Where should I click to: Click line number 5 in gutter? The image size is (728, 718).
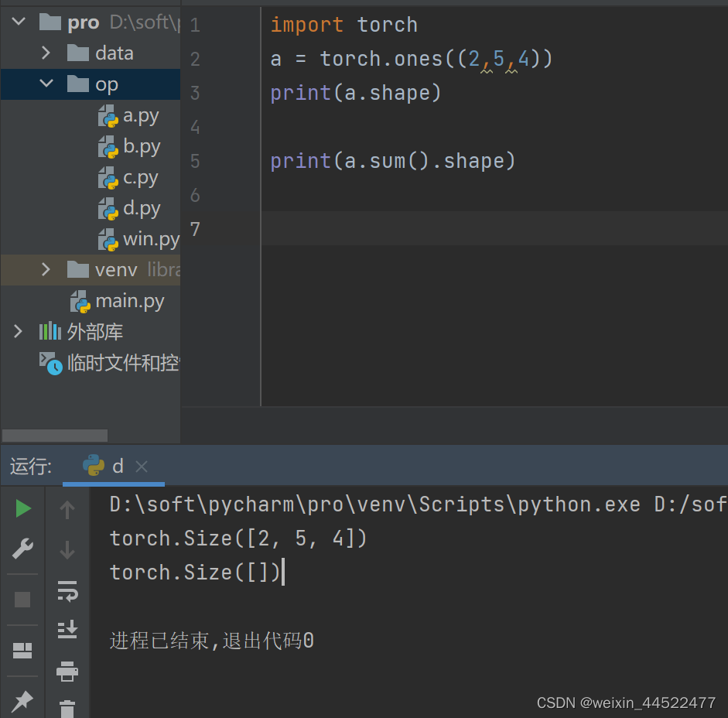coord(195,161)
